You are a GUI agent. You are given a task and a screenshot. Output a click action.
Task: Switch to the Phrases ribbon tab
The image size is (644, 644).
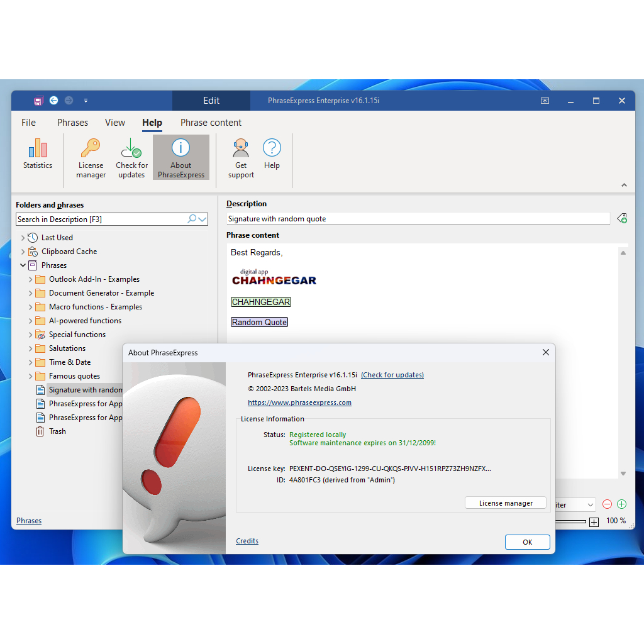[x=72, y=123]
